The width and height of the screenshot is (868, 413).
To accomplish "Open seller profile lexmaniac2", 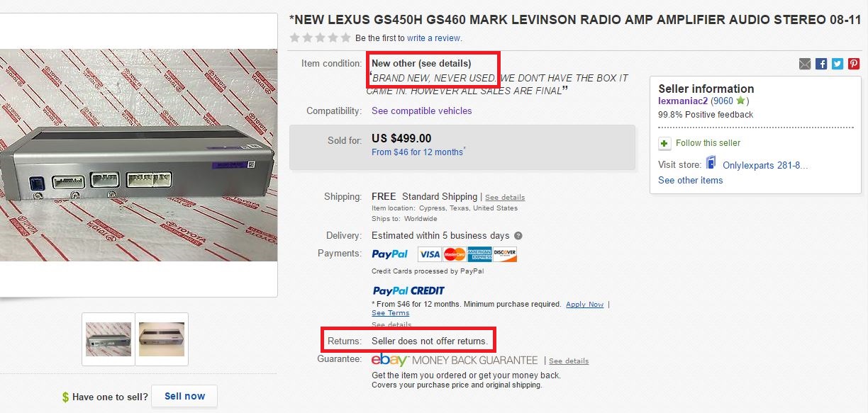I will pyautogui.click(x=683, y=101).
